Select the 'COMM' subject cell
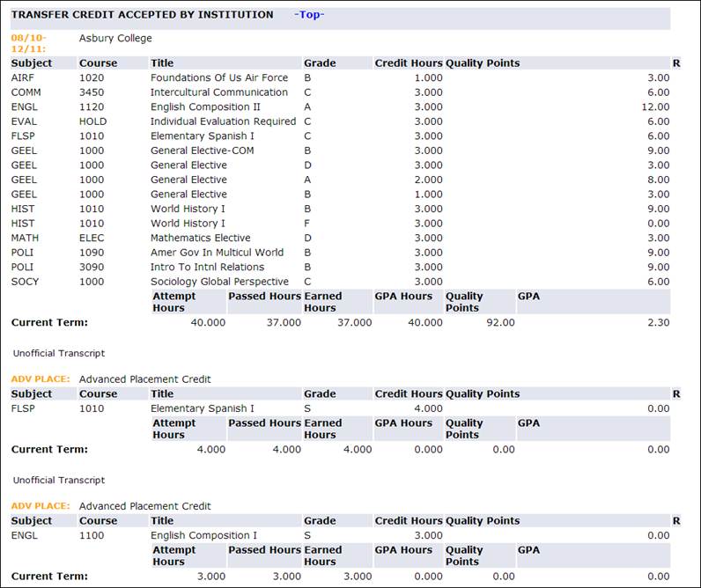This screenshot has width=701, height=588. 26,92
